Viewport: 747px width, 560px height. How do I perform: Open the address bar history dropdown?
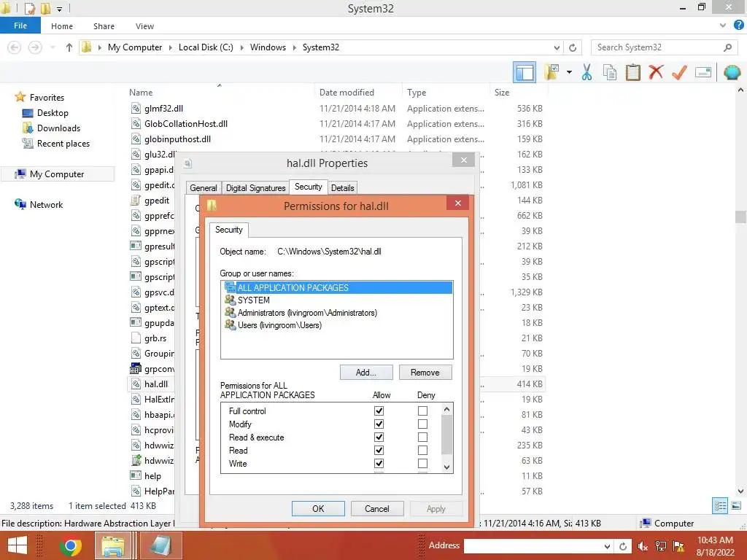click(x=557, y=47)
